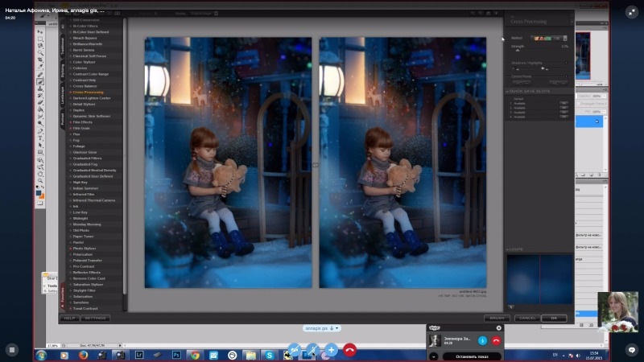Open the Windows Start menu

[41, 355]
